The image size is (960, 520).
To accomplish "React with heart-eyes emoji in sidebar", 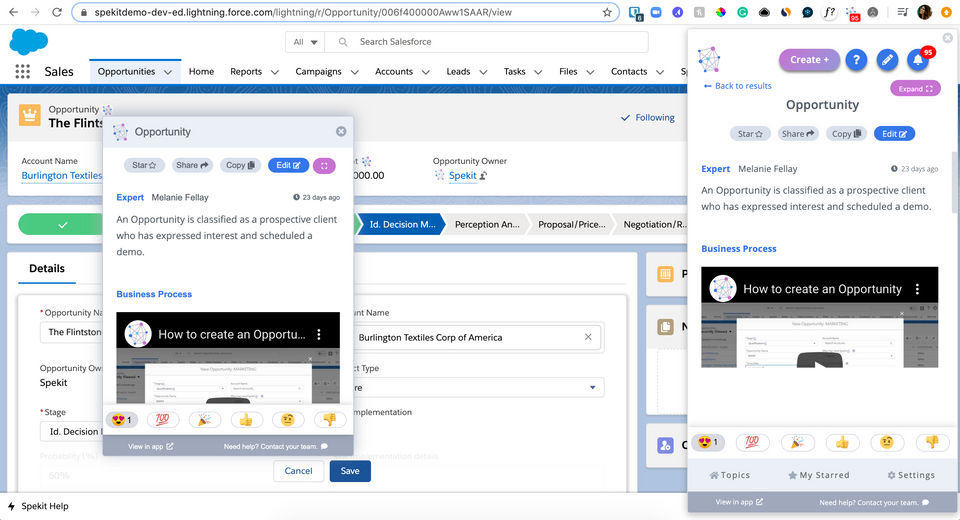I will pyautogui.click(x=708, y=442).
